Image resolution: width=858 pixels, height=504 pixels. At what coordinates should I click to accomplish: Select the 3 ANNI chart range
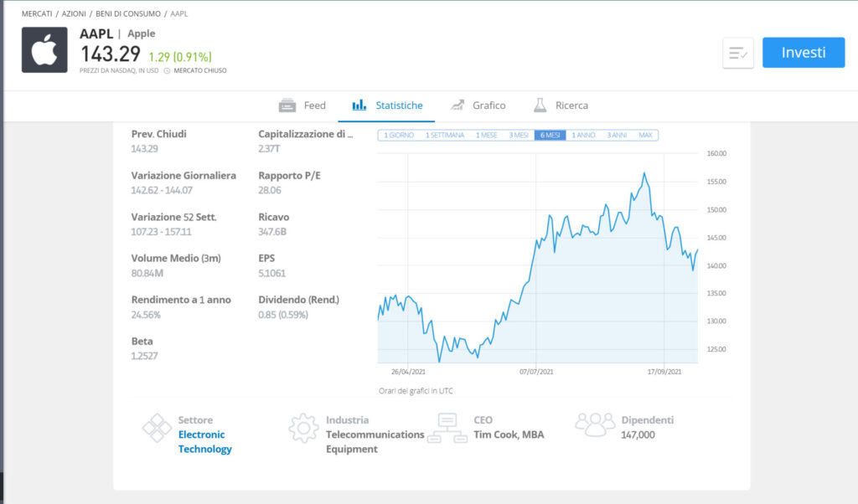click(x=617, y=135)
